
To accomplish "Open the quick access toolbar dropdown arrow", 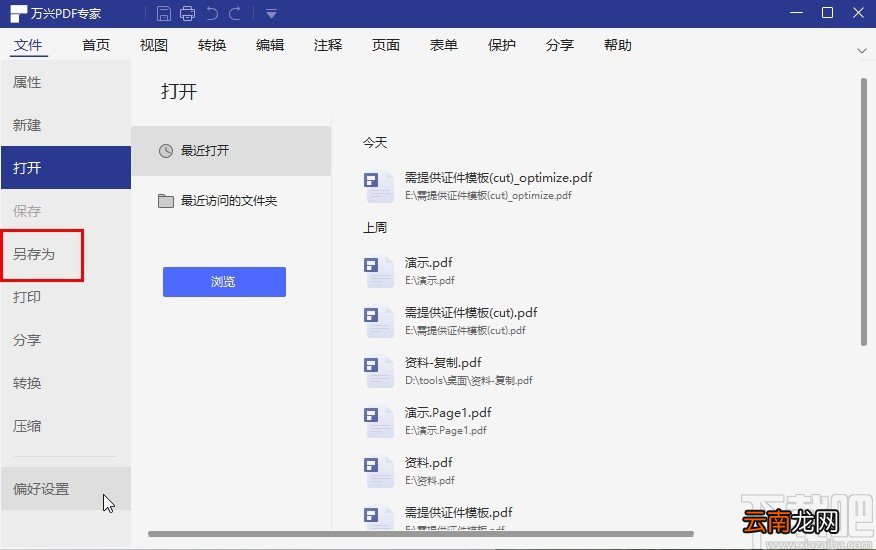I will coord(272,14).
